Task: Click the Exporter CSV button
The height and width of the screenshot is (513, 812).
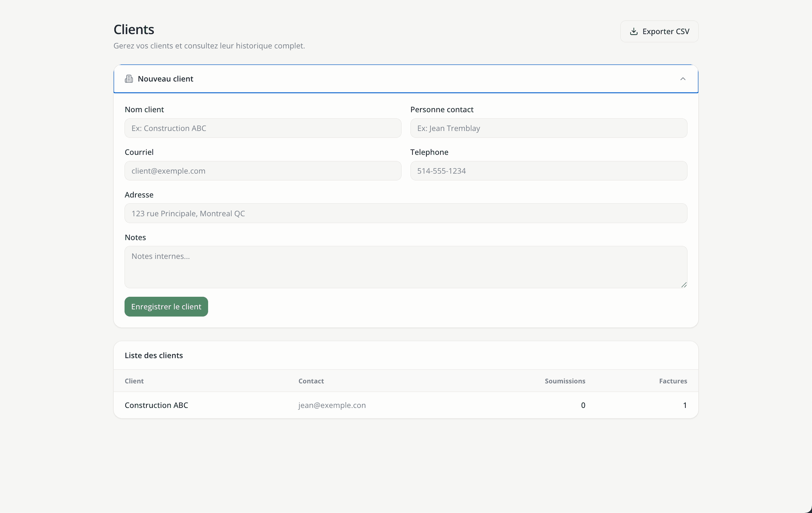Action: click(x=659, y=31)
